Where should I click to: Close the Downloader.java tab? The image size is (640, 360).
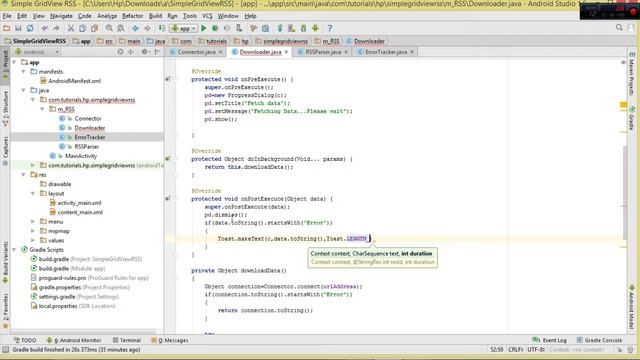point(287,52)
